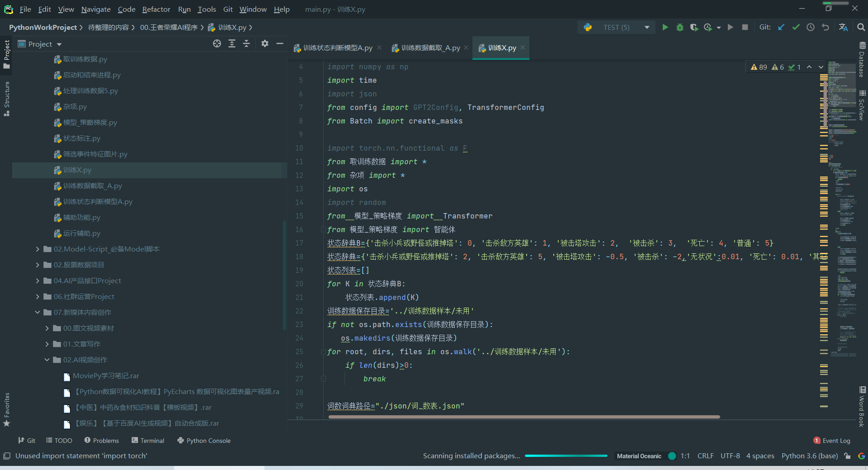Start debugging with the bug icon
868x470 pixels.
point(679,27)
